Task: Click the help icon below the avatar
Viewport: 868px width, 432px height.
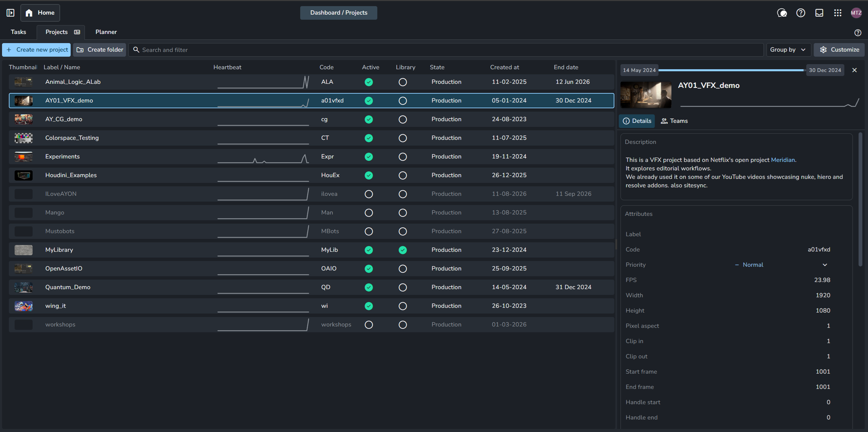Action: click(x=858, y=33)
